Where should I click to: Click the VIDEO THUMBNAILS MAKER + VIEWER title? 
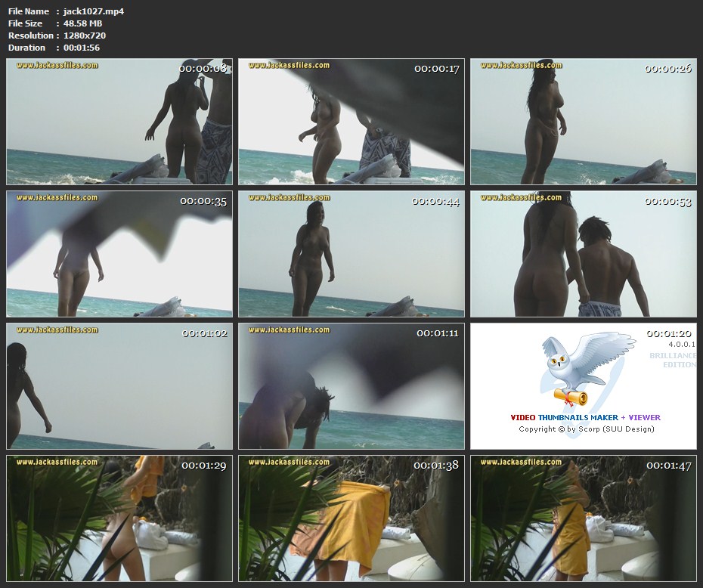coord(585,417)
